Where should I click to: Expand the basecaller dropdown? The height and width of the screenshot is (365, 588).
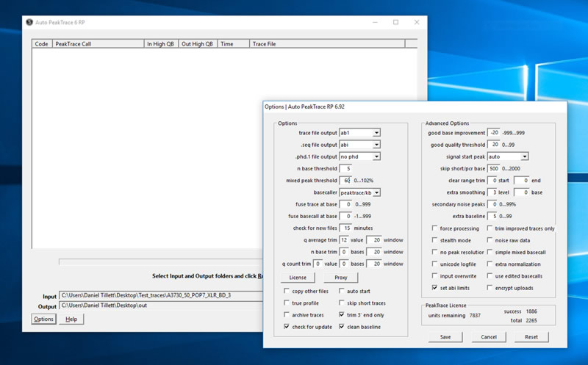pos(376,192)
